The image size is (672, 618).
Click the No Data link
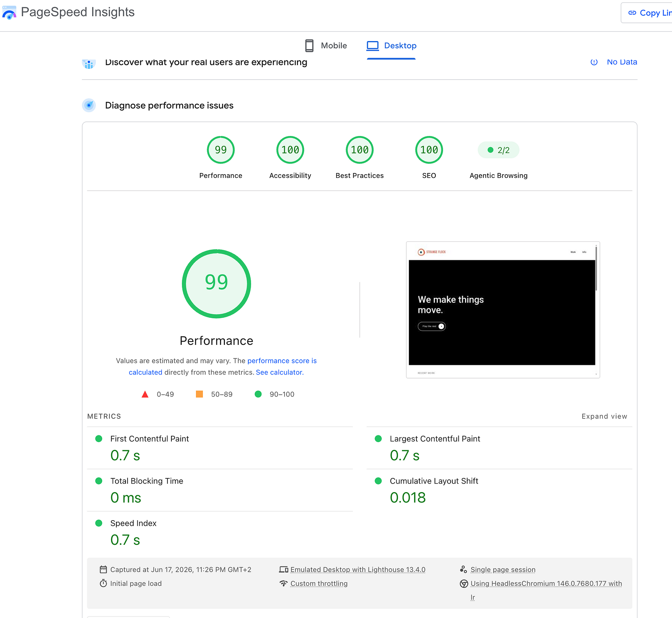pos(622,62)
